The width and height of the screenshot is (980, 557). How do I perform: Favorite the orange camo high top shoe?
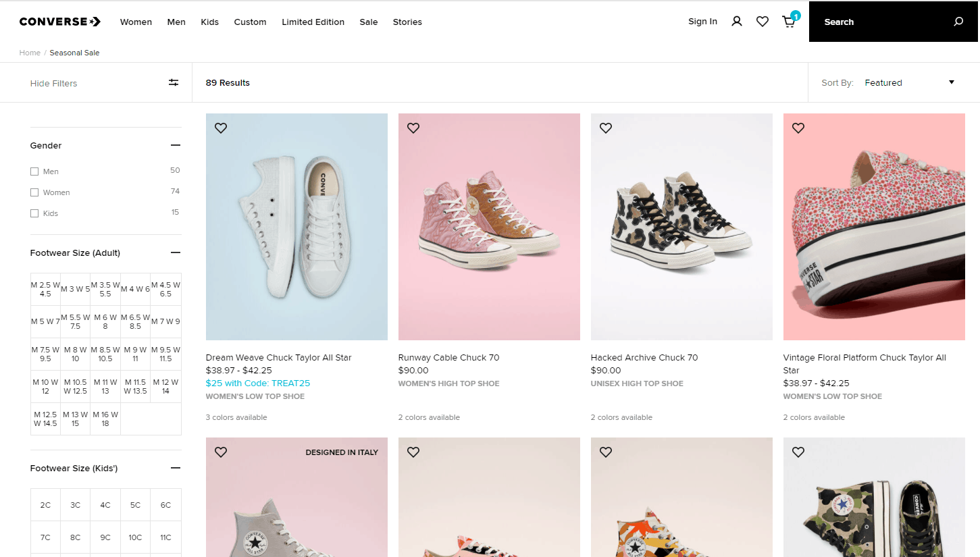pos(606,452)
